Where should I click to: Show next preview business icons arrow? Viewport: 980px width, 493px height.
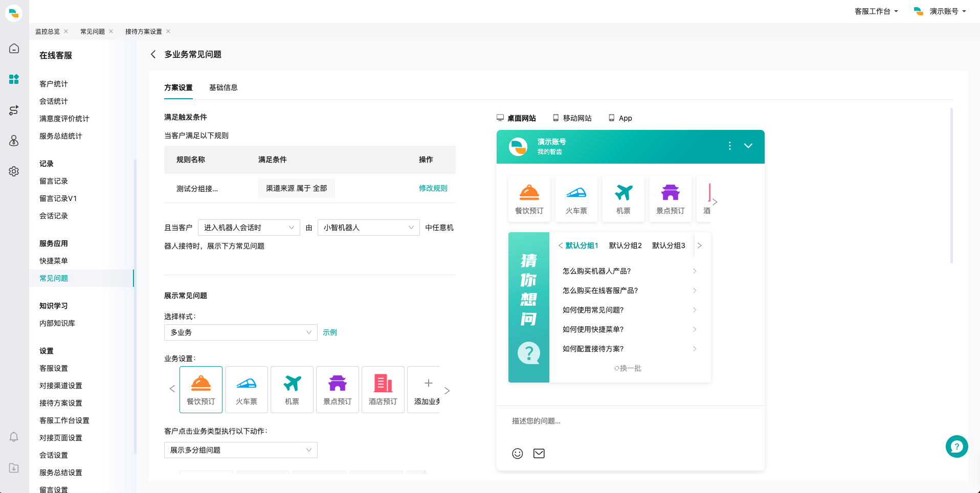click(x=715, y=202)
